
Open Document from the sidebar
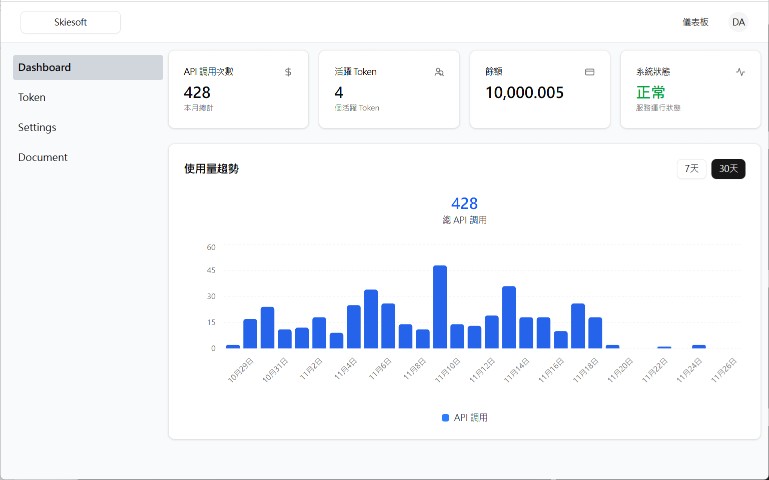(43, 158)
